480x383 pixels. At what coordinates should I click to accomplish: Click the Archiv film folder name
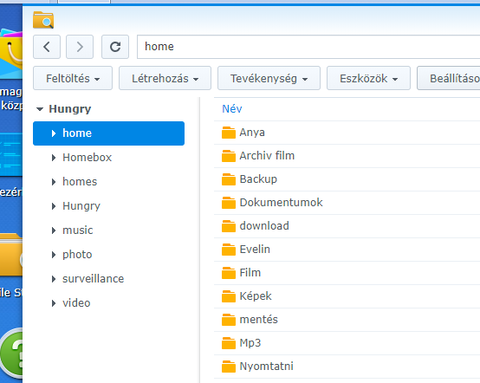click(x=267, y=156)
